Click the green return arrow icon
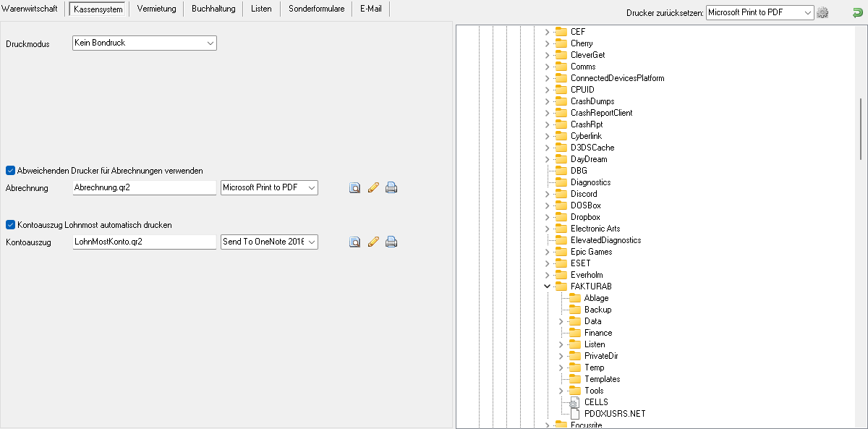Screen dimensions: 868x429 point(857,12)
